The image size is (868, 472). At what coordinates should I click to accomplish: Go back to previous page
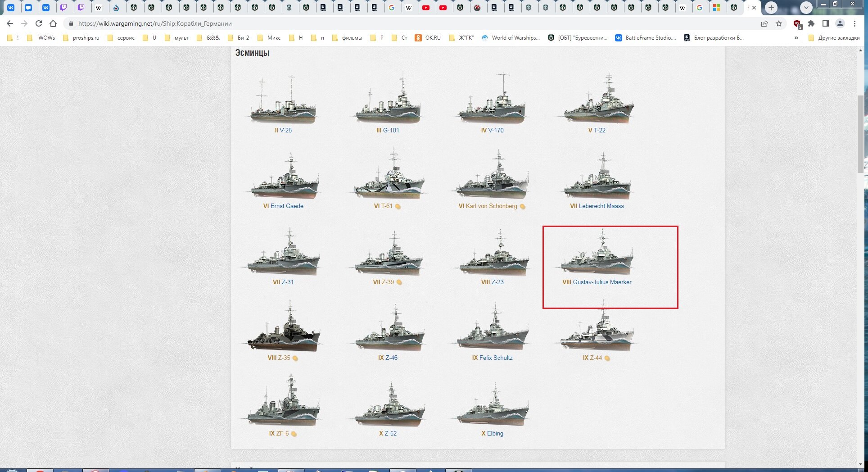tap(10, 23)
